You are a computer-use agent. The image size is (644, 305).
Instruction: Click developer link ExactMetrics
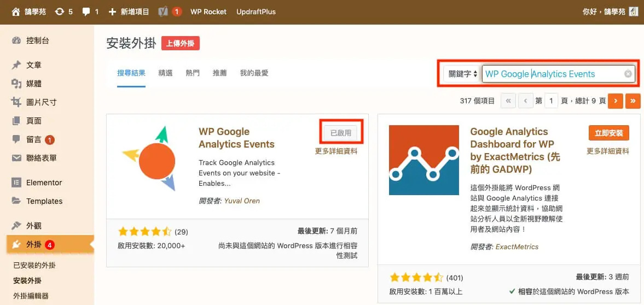[x=517, y=247]
